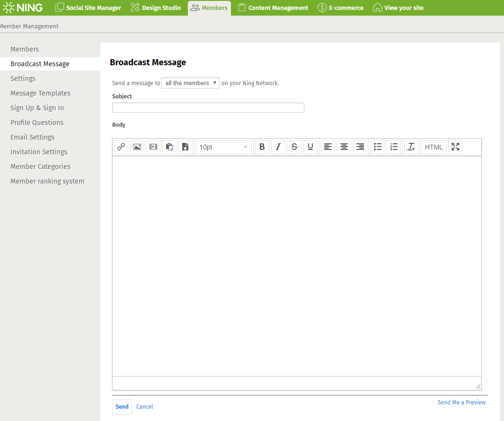This screenshot has width=504, height=421.
Task: Open the E-commerce tab
Action: click(x=340, y=8)
